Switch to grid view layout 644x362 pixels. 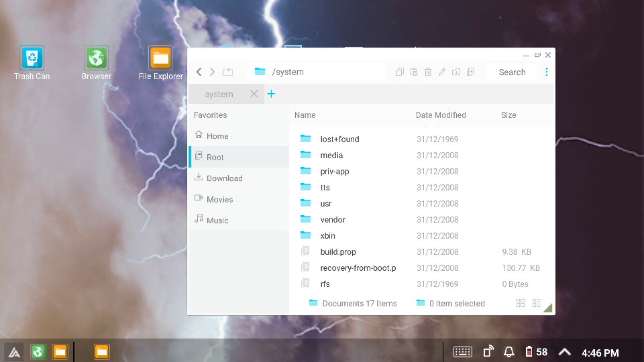[521, 303]
